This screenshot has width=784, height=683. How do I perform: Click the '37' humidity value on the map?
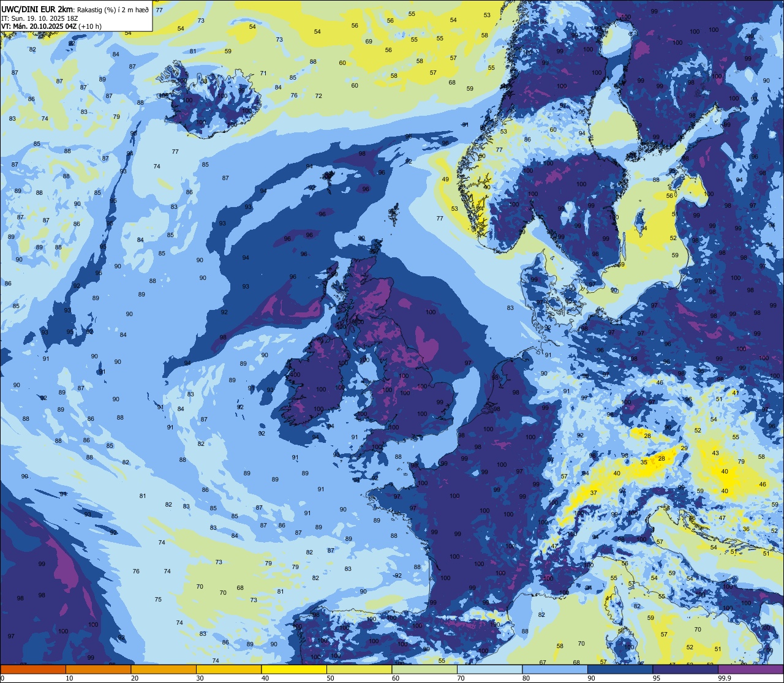coord(594,493)
